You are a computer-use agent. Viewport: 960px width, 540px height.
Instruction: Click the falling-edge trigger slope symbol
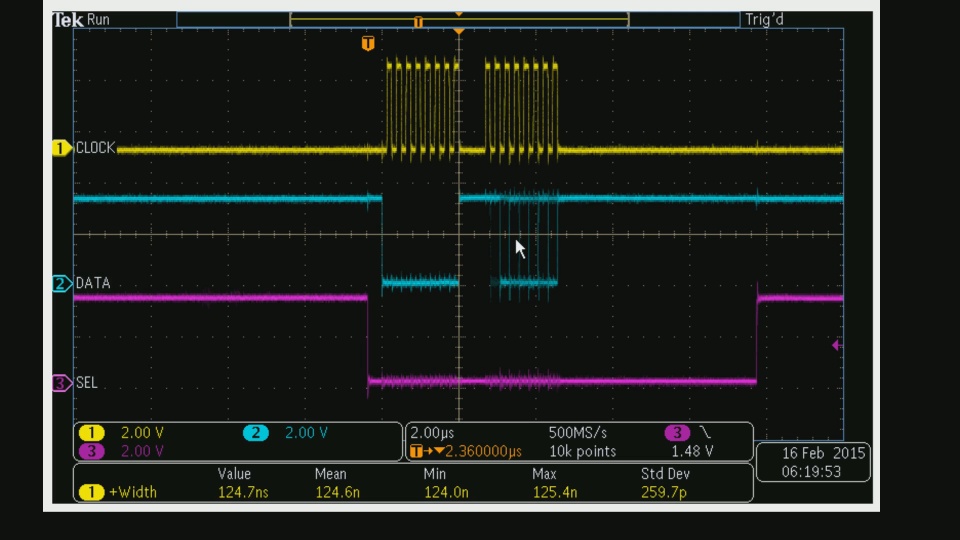point(705,433)
